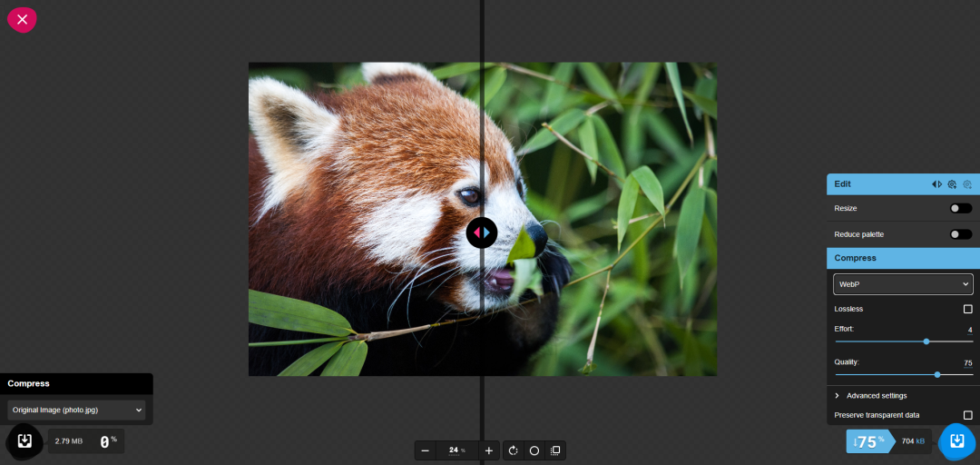The width and height of the screenshot is (980, 465).
Task: Tick the Preserve transparent data checkbox
Action: coord(967,415)
